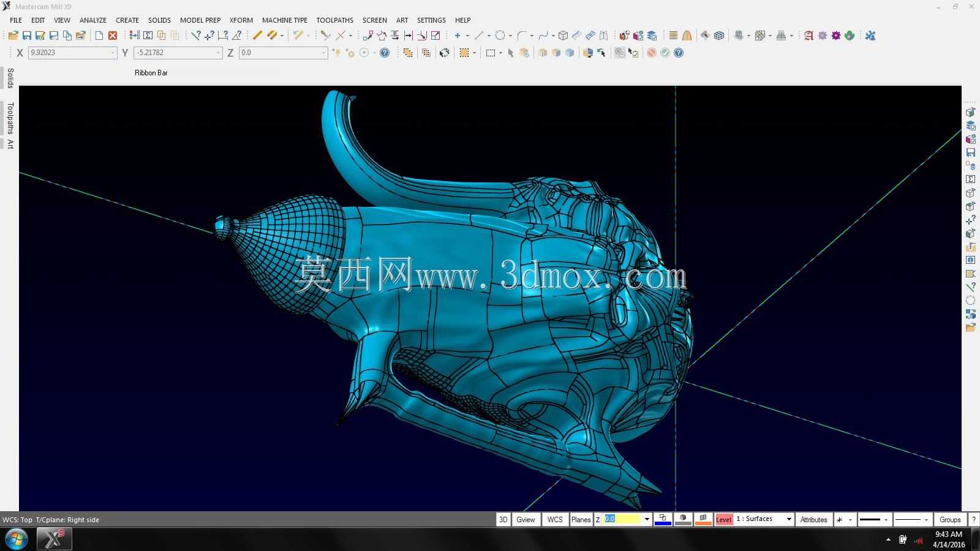Click the wireframe box solid primitive icon
The height and width of the screenshot is (551, 980).
click(563, 36)
